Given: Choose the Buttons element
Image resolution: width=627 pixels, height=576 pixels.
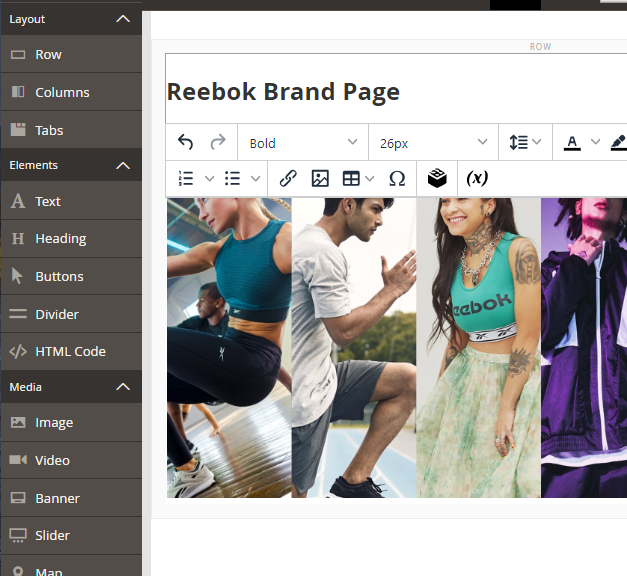Looking at the screenshot, I should coord(71,276).
